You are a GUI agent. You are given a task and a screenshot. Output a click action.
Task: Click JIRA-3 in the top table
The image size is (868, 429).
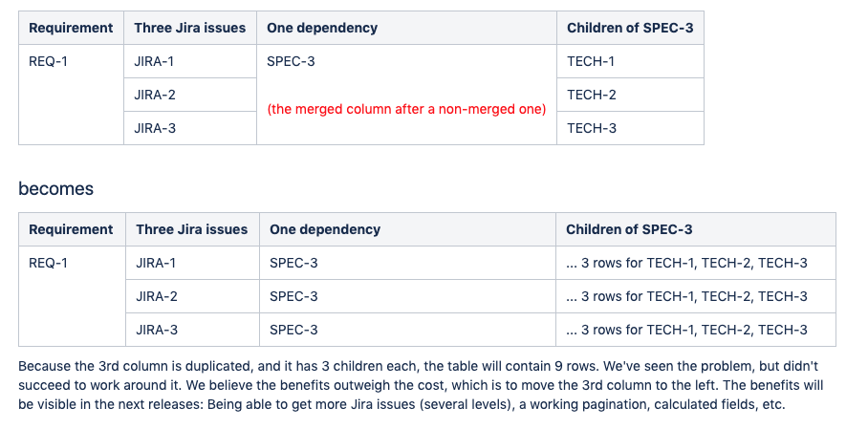coord(154,128)
